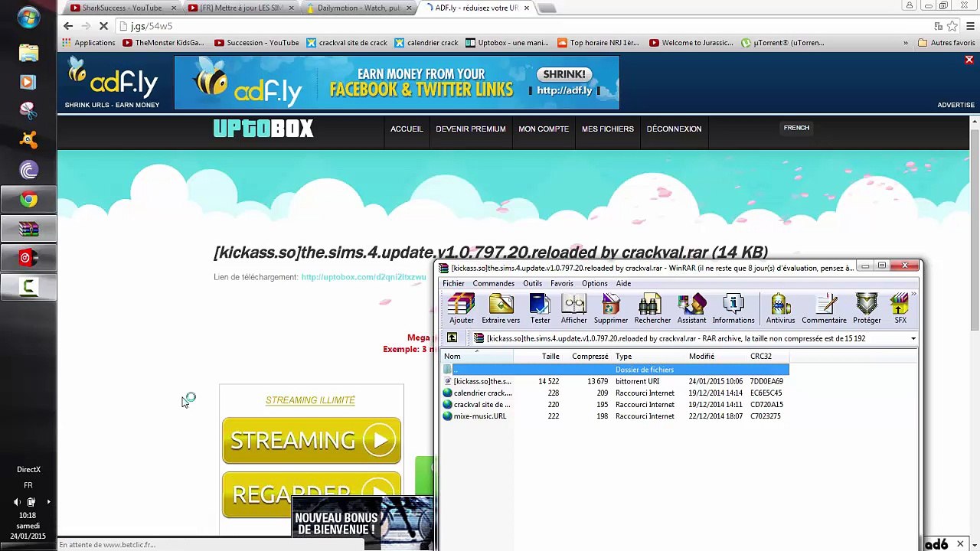This screenshot has width=980, height=551.
Task: Close the adf.ly banner red X
Action: [969, 60]
